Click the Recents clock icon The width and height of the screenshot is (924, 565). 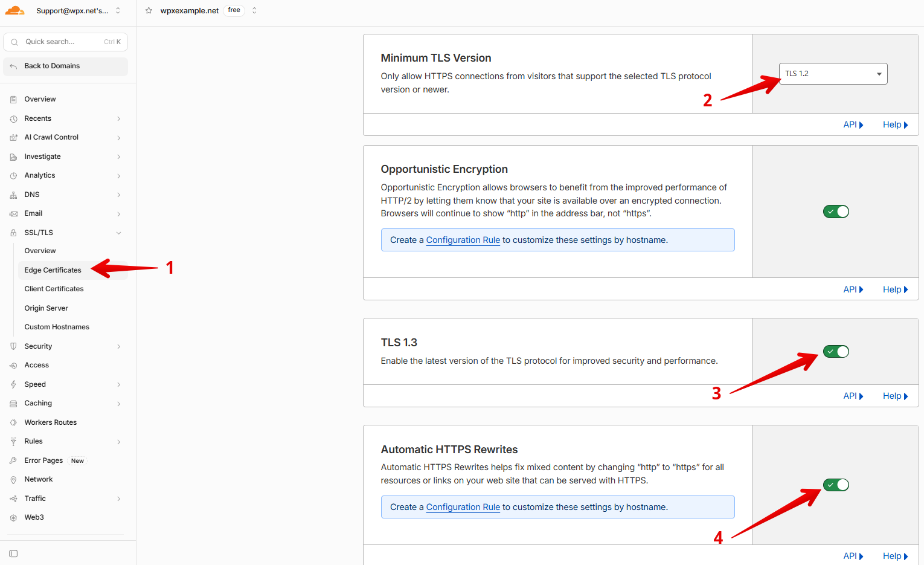point(13,118)
